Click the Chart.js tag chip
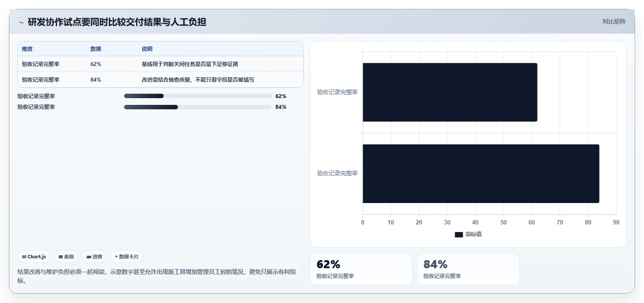 click(x=34, y=257)
